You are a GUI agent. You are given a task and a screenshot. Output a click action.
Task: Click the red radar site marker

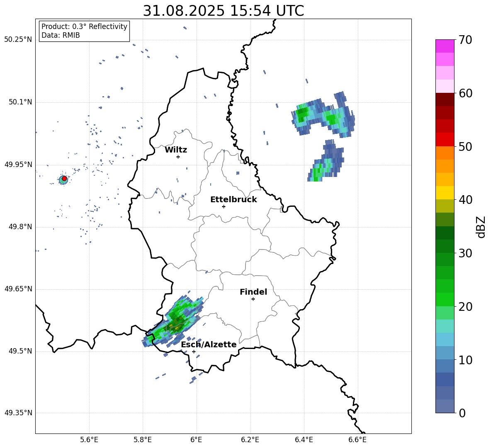tap(64, 179)
